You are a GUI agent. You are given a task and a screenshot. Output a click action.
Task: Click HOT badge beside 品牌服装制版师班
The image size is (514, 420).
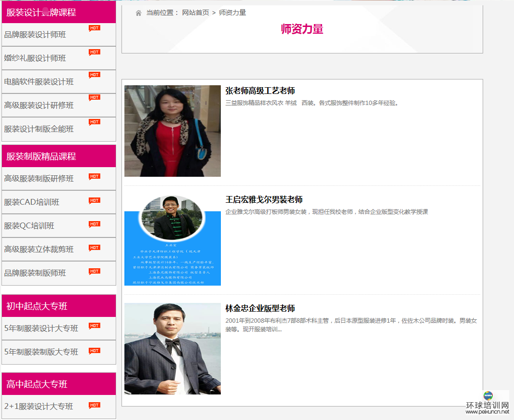coord(95,271)
